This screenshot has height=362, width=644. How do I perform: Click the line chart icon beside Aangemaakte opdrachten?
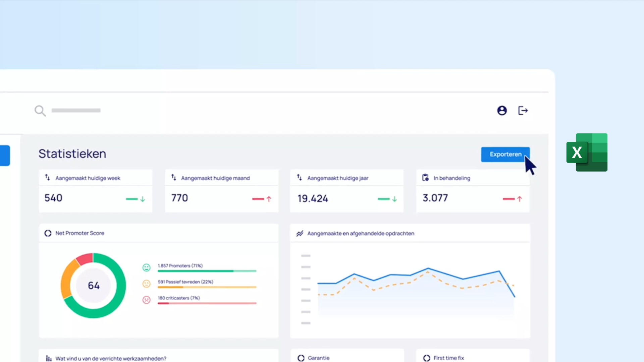click(300, 234)
